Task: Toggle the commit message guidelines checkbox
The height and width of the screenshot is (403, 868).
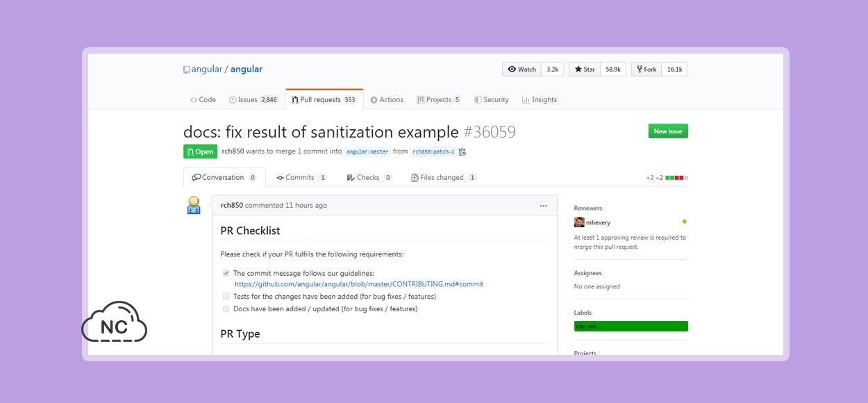Action: 226,273
